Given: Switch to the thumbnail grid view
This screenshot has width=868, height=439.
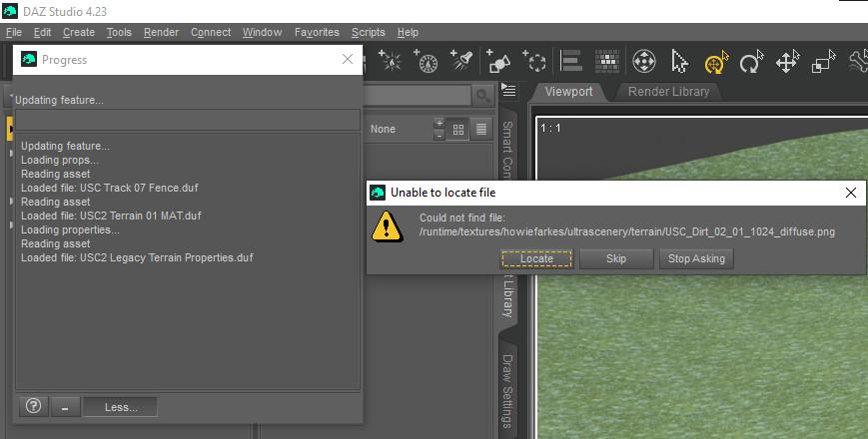Looking at the screenshot, I should [457, 130].
